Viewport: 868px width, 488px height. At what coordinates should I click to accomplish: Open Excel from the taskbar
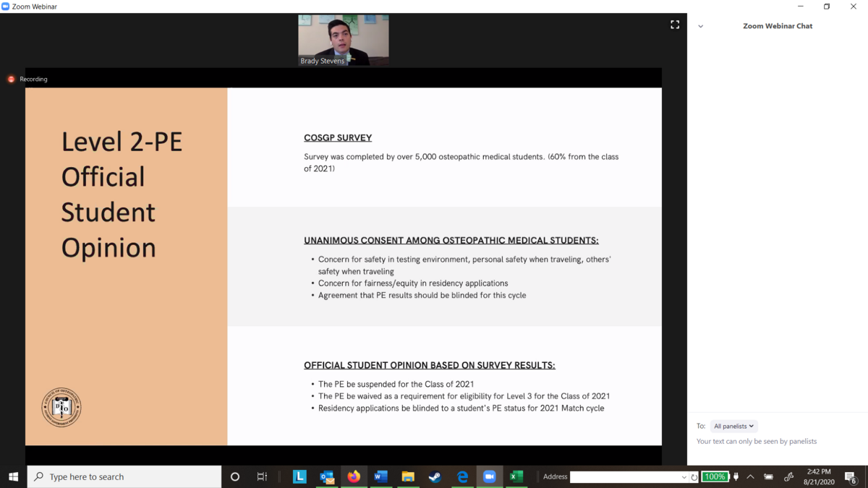pos(516,476)
